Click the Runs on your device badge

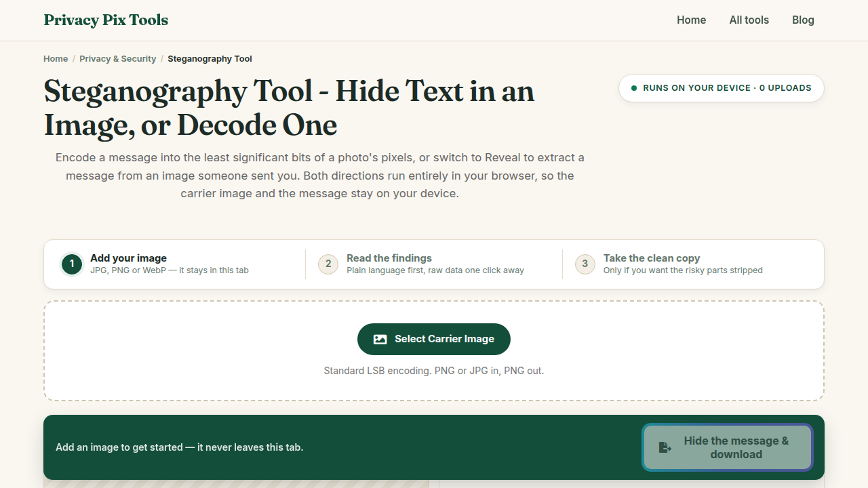721,88
